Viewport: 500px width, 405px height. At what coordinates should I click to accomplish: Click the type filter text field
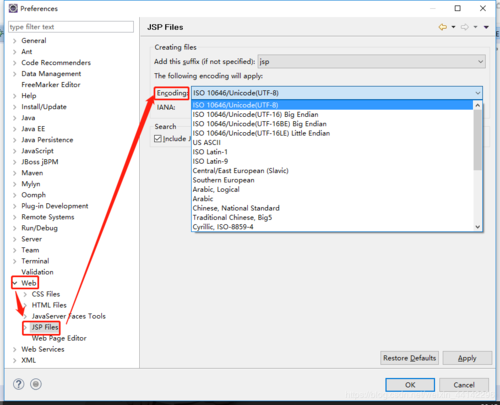(71, 27)
